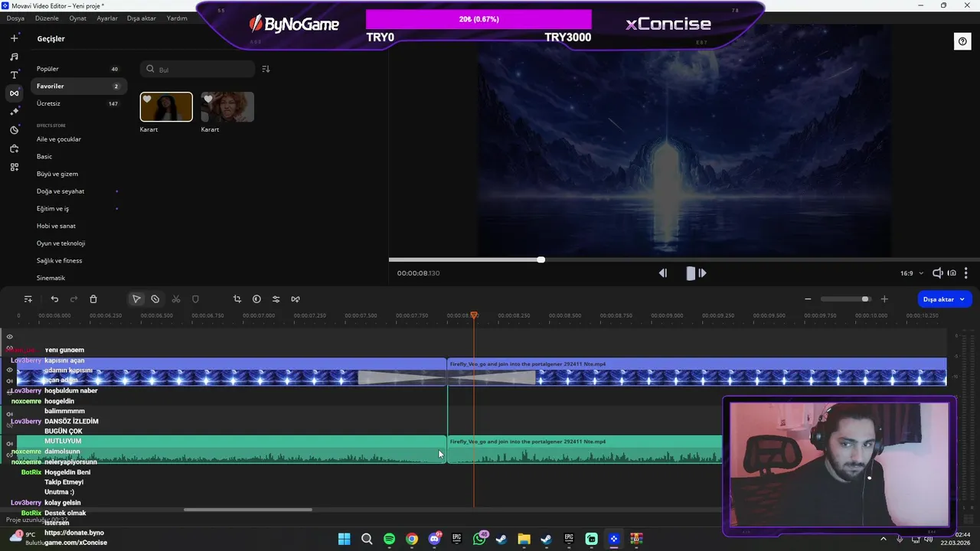980x551 pixels.
Task: Step to next frame in player
Action: tap(702, 273)
